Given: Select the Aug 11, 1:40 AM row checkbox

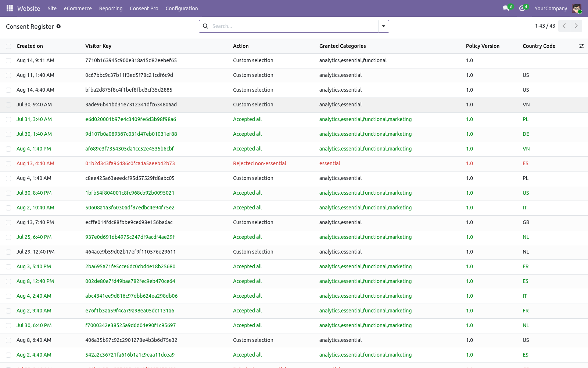Looking at the screenshot, I should [x=8, y=75].
